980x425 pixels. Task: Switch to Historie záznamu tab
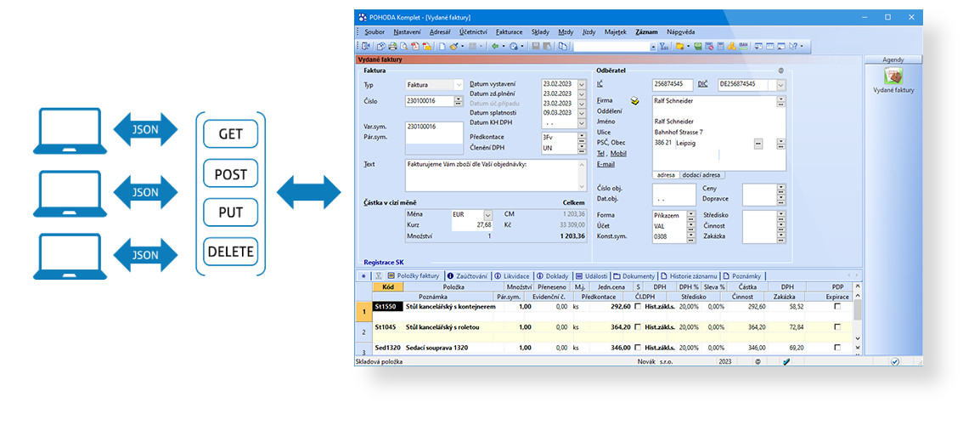tap(689, 275)
